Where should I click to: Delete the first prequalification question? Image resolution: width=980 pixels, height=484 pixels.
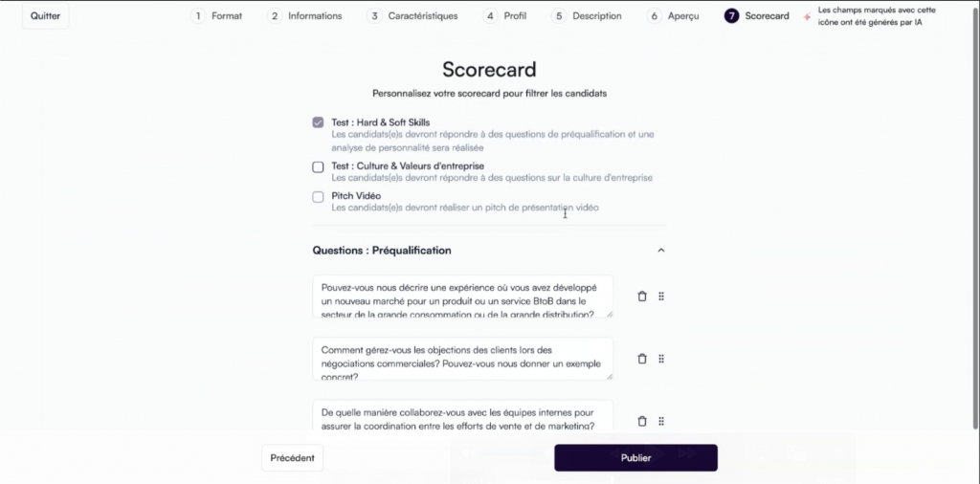pos(642,297)
